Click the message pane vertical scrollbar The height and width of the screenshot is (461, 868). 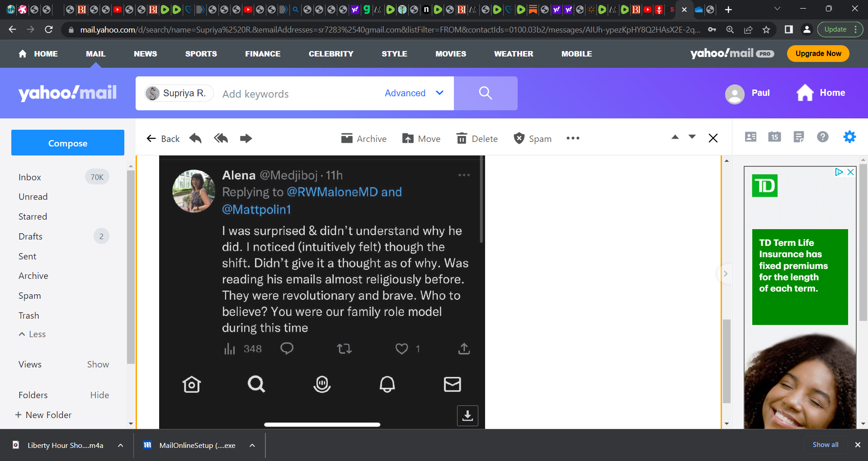click(x=726, y=292)
